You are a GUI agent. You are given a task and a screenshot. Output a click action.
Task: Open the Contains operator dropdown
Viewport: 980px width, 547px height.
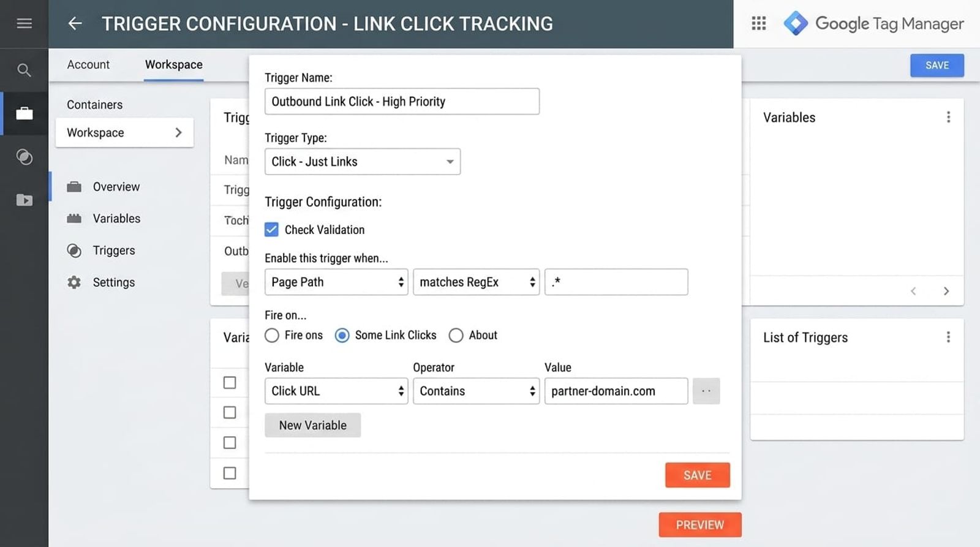point(476,391)
